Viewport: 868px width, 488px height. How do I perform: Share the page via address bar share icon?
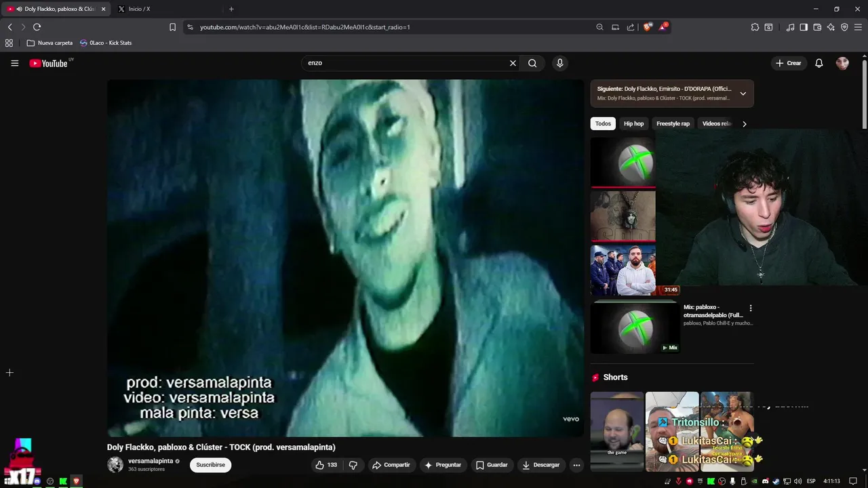[x=631, y=27]
